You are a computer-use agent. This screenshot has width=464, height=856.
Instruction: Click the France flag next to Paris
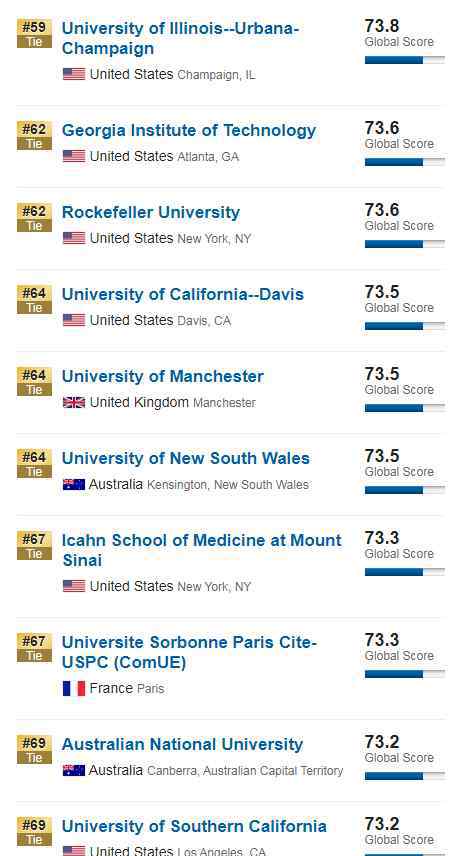click(x=74, y=688)
